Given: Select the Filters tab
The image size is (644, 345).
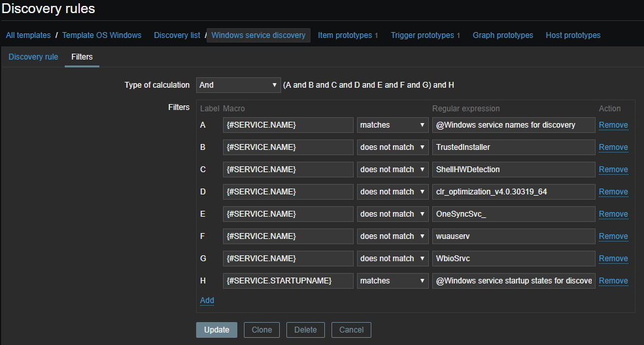Looking at the screenshot, I should (82, 57).
